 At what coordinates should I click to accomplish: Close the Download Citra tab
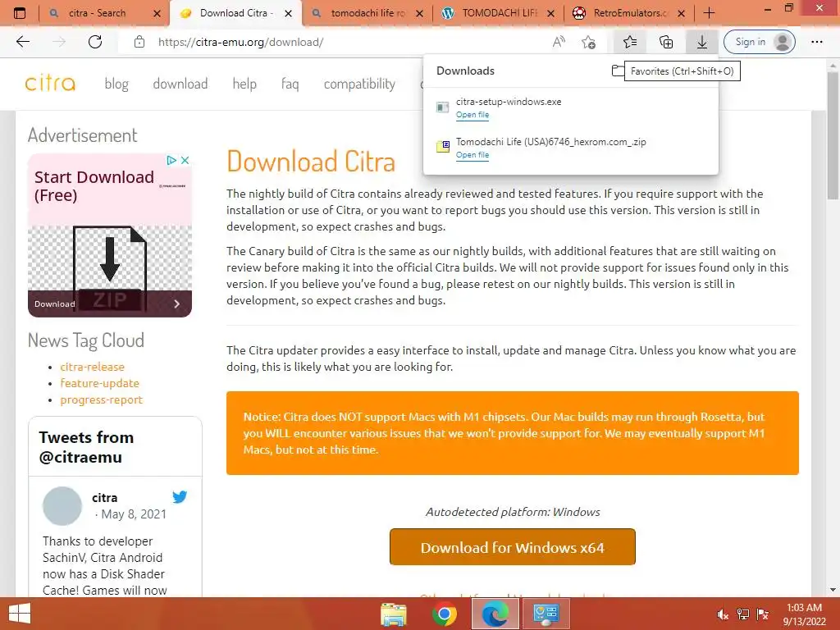click(288, 13)
